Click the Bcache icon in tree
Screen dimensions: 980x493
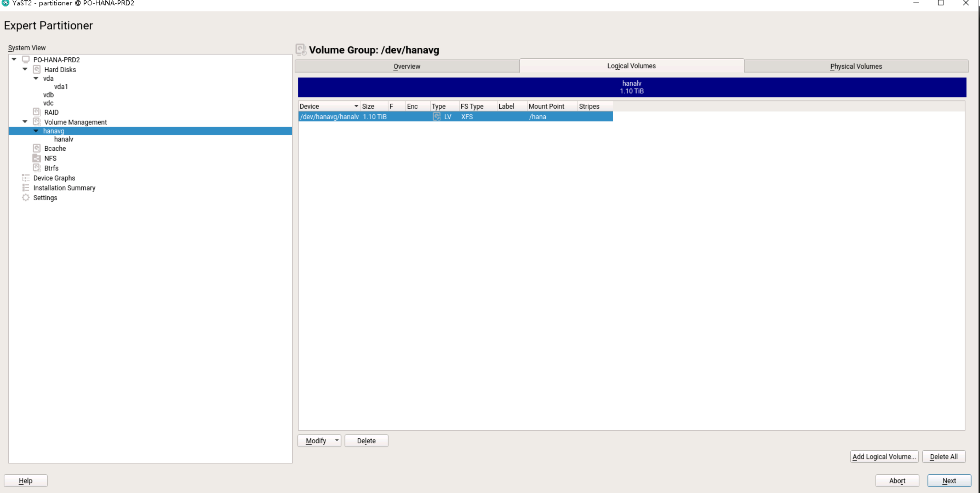pos(37,148)
